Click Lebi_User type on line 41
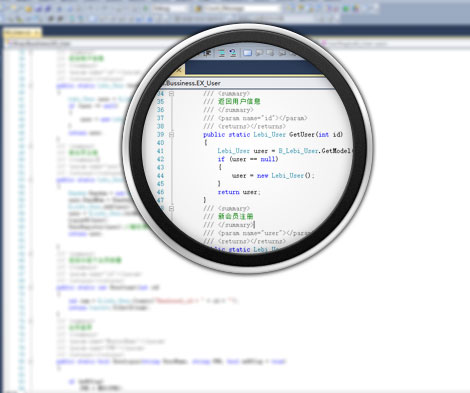Image resolution: width=470 pixels, height=393 pixels. pos(233,151)
